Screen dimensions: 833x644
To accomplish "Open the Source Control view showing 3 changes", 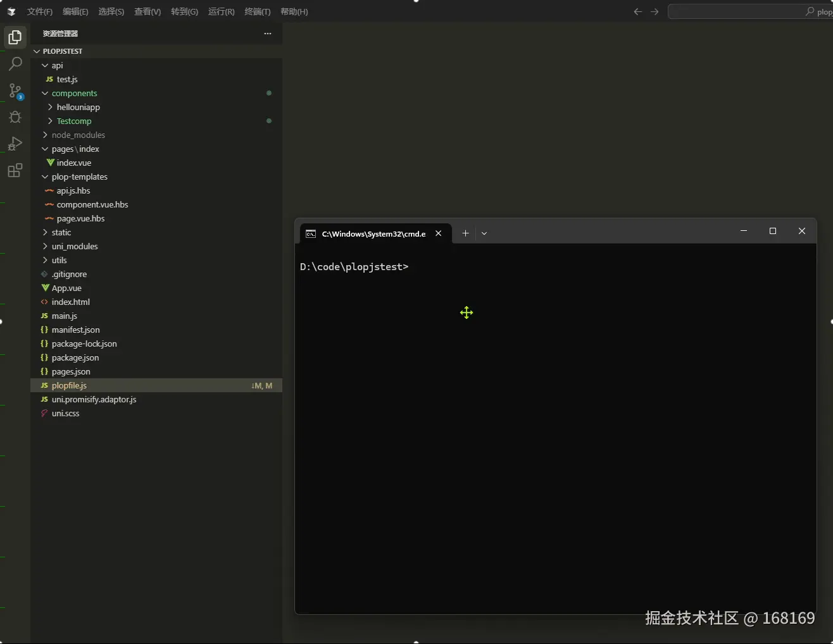I will click(x=15, y=90).
